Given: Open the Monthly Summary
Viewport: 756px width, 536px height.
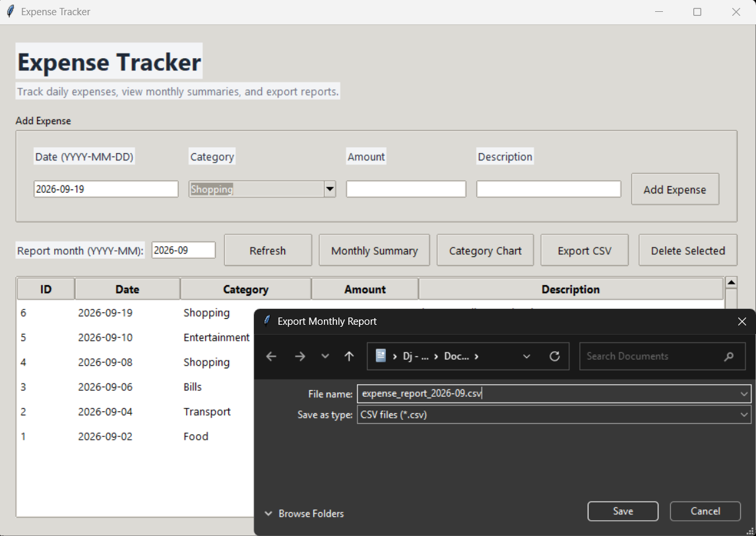Looking at the screenshot, I should [374, 250].
